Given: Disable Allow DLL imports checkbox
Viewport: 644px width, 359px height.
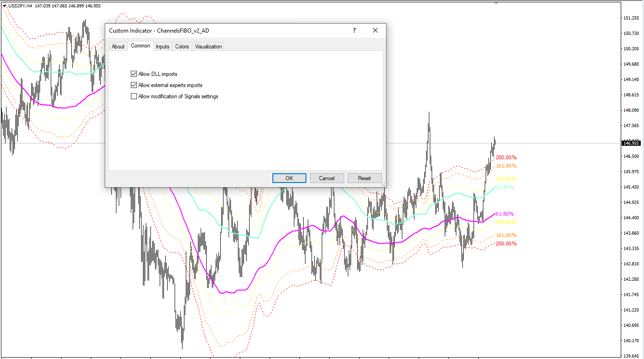Looking at the screenshot, I should point(134,74).
